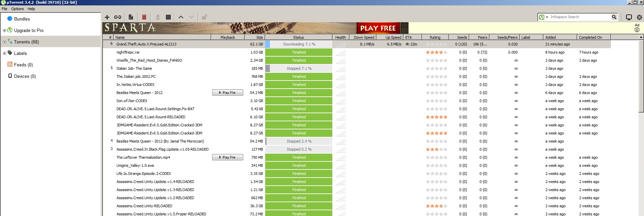
Task: Sort by Seeds column header
Action: [x=459, y=37]
